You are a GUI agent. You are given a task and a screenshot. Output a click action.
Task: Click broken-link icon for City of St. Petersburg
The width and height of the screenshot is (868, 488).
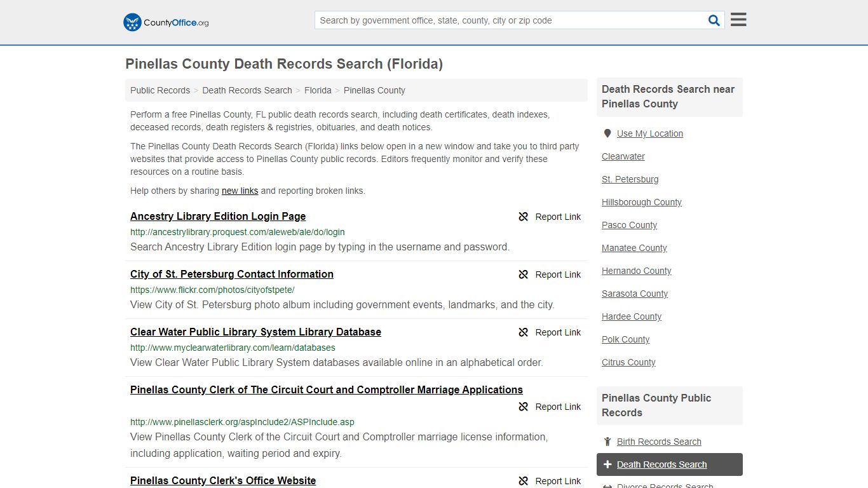pyautogui.click(x=524, y=274)
